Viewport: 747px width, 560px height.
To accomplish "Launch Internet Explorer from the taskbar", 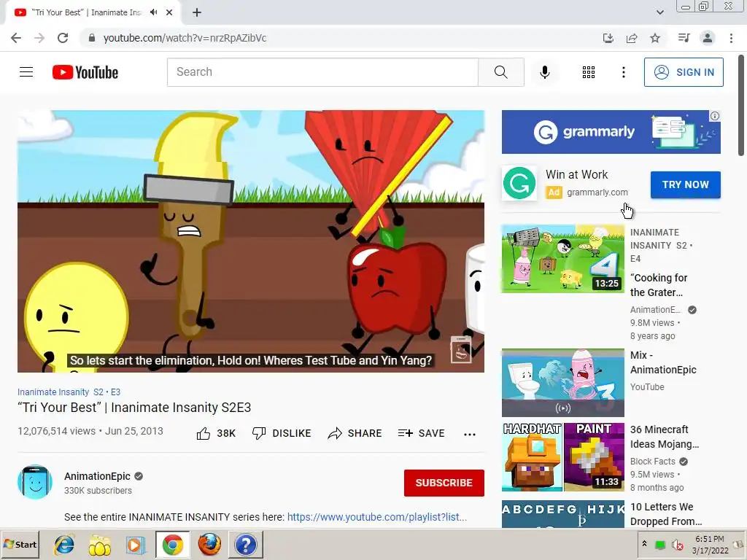I will click(64, 545).
